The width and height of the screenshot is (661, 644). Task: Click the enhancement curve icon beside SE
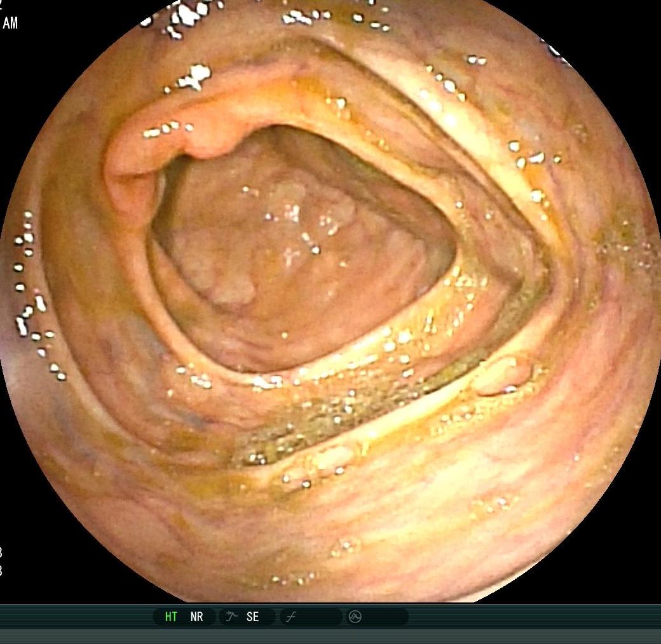231,617
